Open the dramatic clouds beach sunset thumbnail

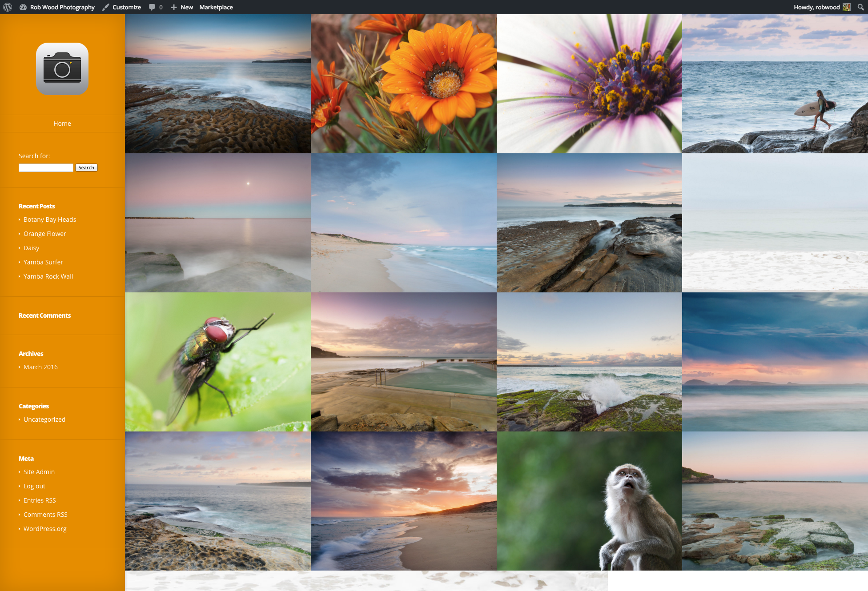(x=404, y=501)
